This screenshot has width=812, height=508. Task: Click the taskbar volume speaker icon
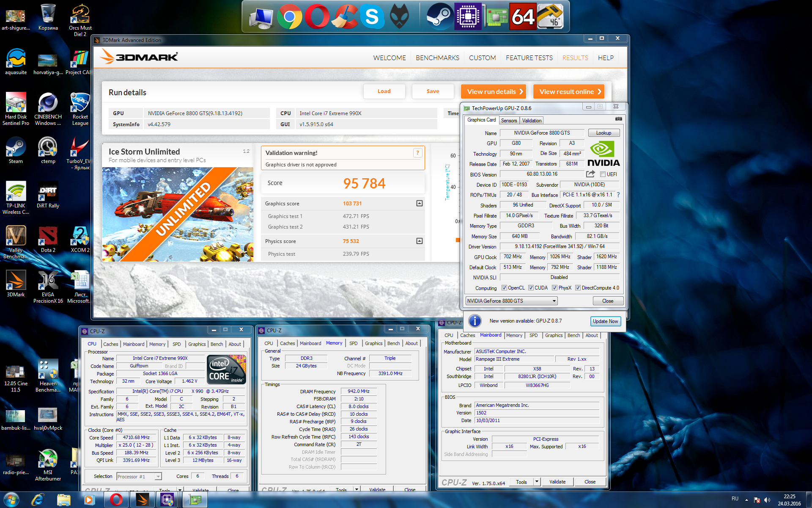[767, 500]
